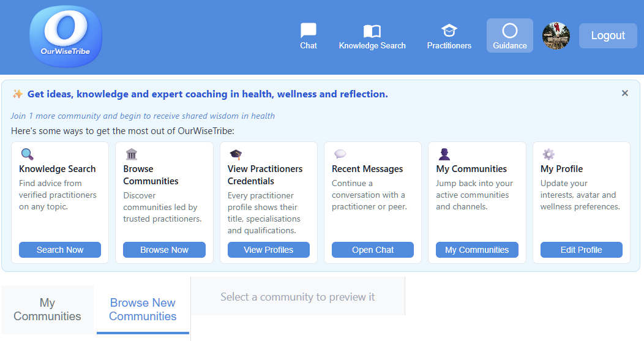644x341 pixels.
Task: Switch to the Browse New Communities tab
Action: pos(143,310)
